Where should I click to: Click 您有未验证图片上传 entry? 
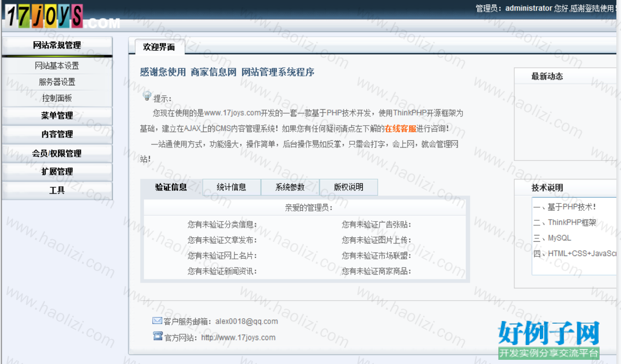coord(377,240)
